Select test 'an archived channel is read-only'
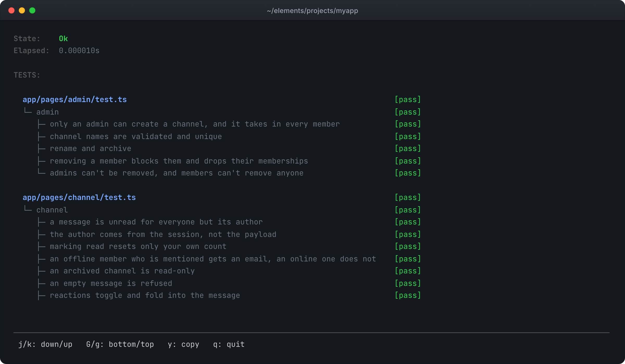Screen dimensions: 625x364 pyautogui.click(x=122, y=271)
